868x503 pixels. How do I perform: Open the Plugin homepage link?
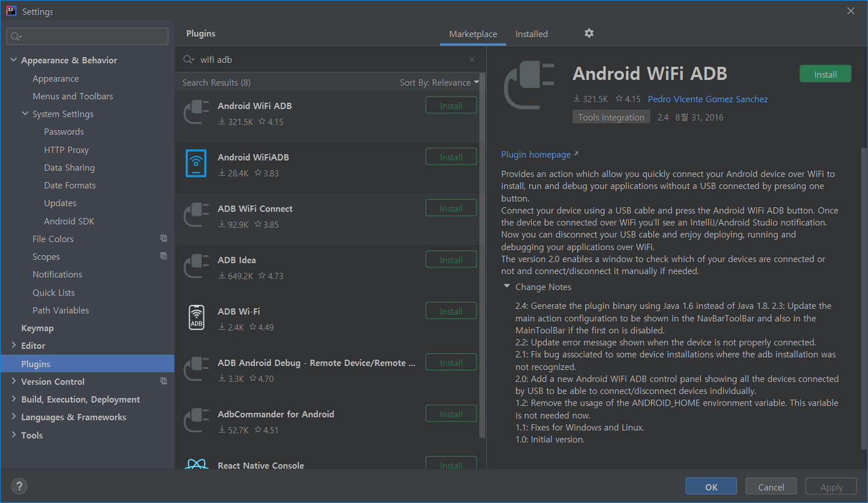[539, 154]
